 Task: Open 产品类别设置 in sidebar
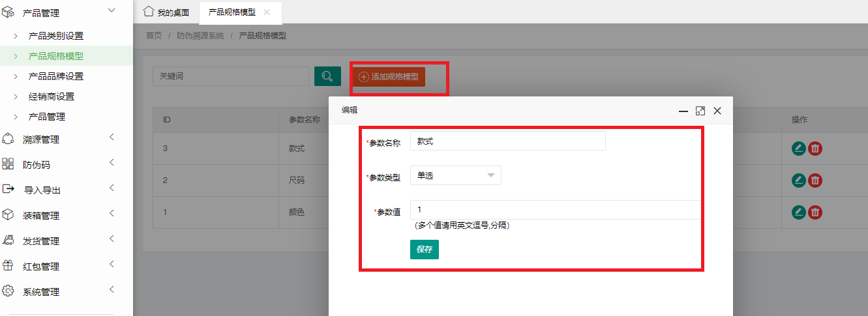pyautogui.click(x=55, y=36)
